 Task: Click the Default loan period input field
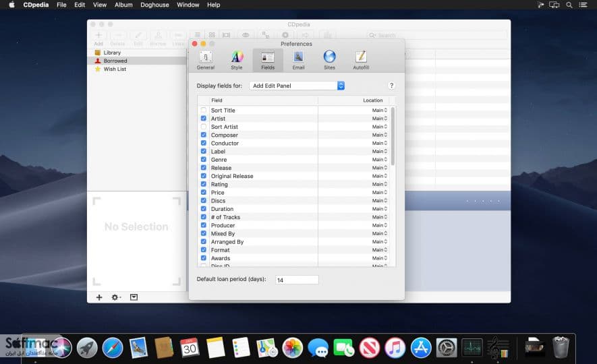pyautogui.click(x=297, y=280)
